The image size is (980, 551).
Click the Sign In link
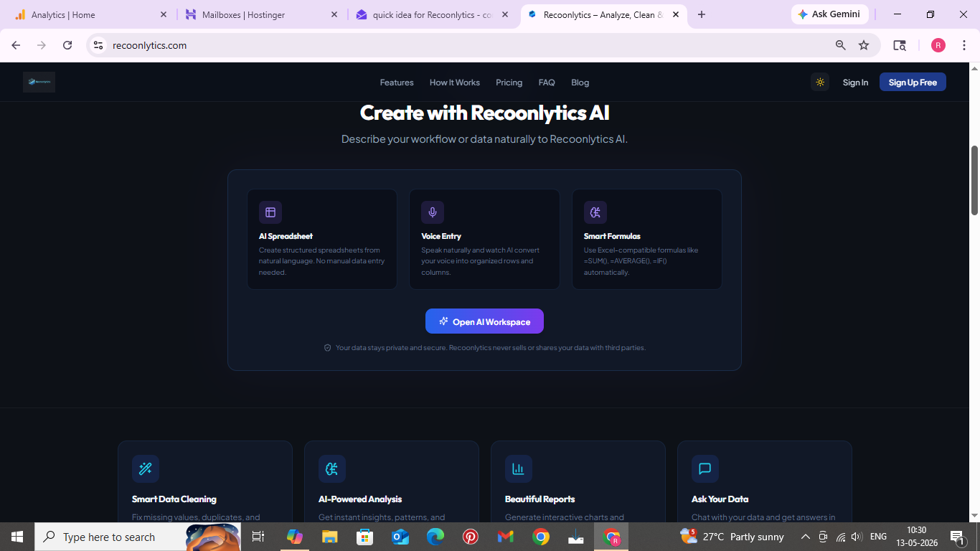point(855,83)
